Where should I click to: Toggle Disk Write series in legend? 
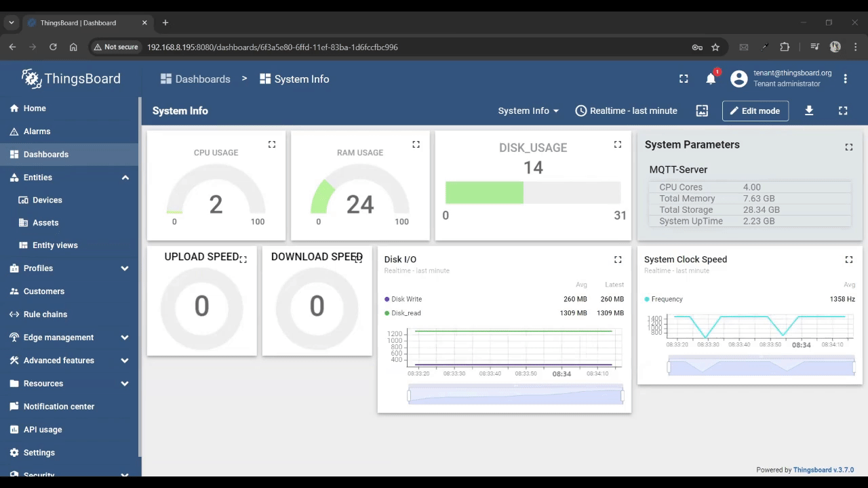pos(406,299)
